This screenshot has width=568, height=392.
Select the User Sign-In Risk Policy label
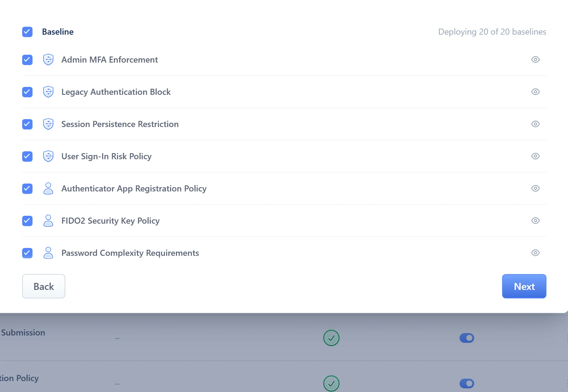tap(106, 156)
